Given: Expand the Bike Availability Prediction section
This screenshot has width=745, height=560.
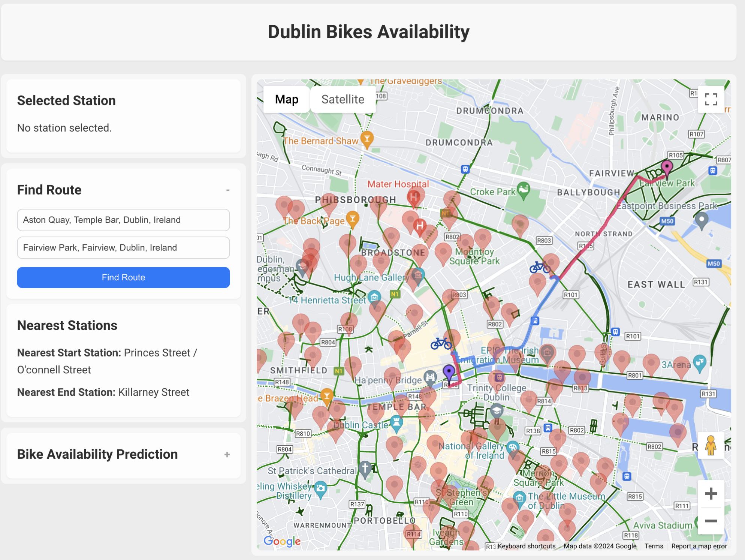Looking at the screenshot, I should (x=227, y=454).
